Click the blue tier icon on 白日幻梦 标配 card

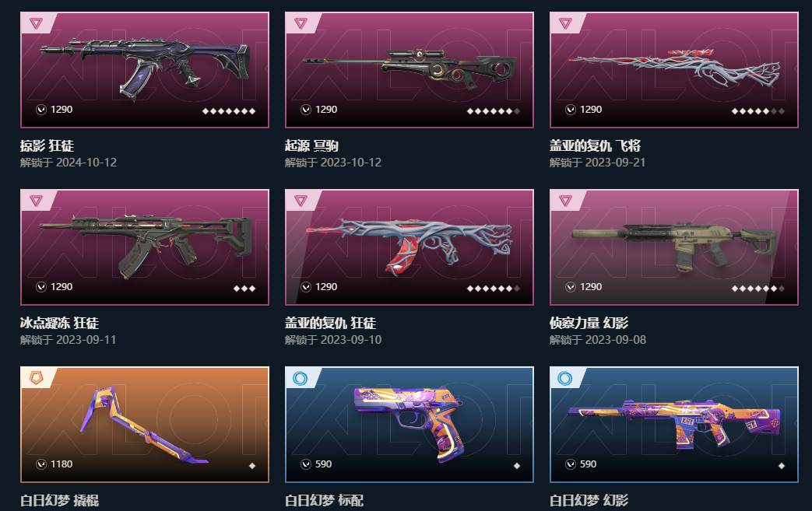(301, 378)
